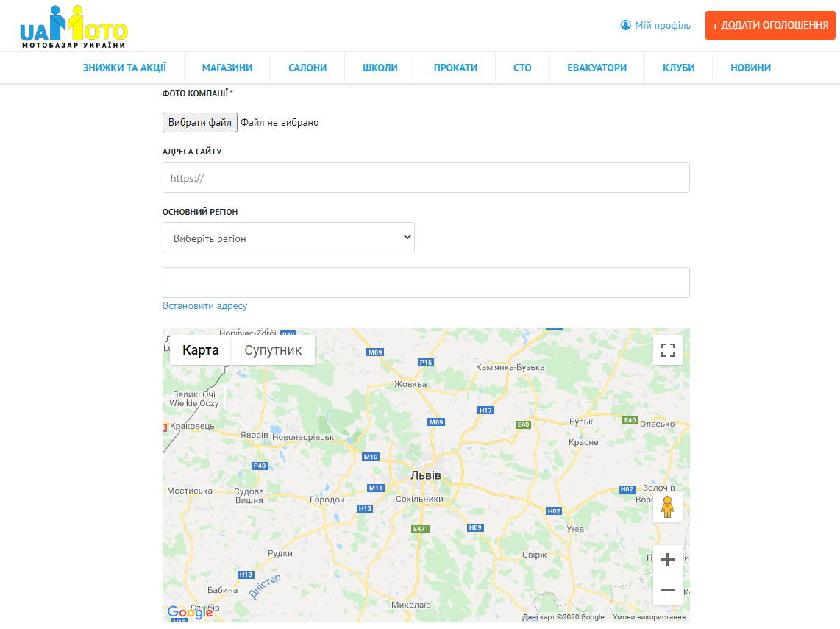Viewport: 840px width, 629px height.
Task: Toggle fullscreen map view icon
Action: click(667, 350)
